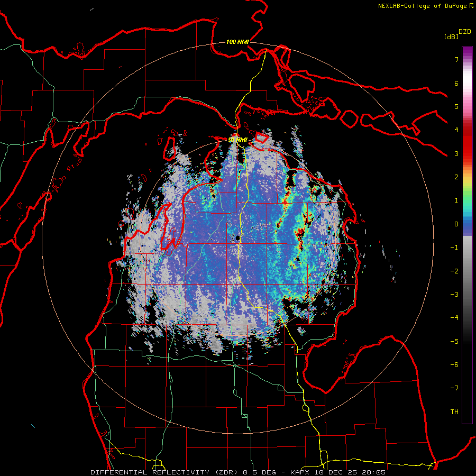Click the DZD legend title
Image resolution: width=476 pixels, height=476 pixels.
pyautogui.click(x=465, y=32)
